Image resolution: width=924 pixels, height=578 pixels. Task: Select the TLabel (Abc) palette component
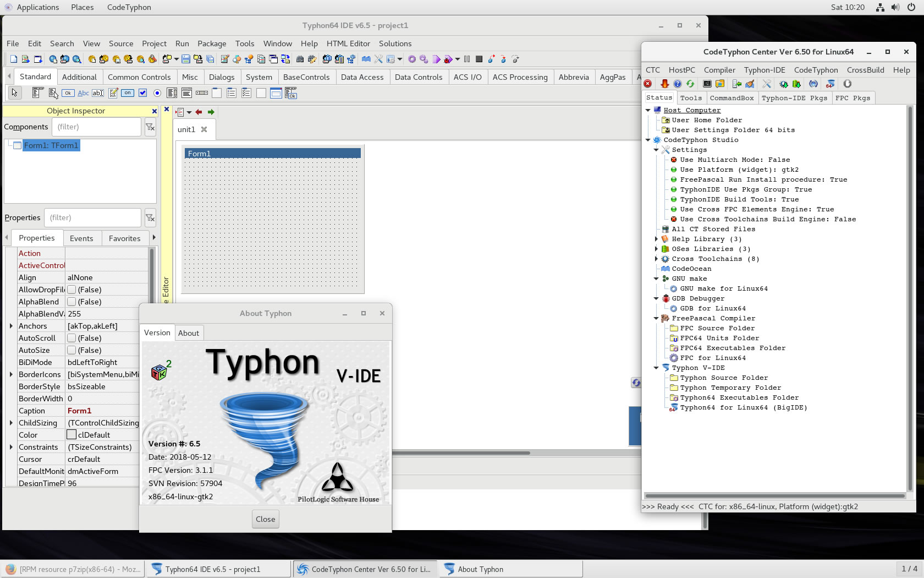click(83, 93)
